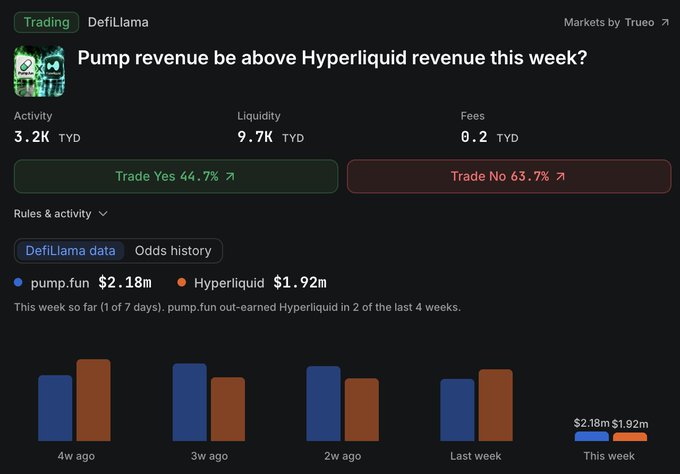The image size is (680, 474).
Task: Click the Rules & activity chevron
Action: (x=103, y=214)
